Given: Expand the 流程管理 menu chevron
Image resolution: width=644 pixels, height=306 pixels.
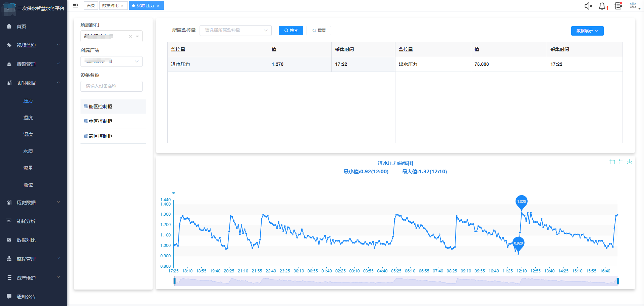Looking at the screenshot, I should point(58,258).
